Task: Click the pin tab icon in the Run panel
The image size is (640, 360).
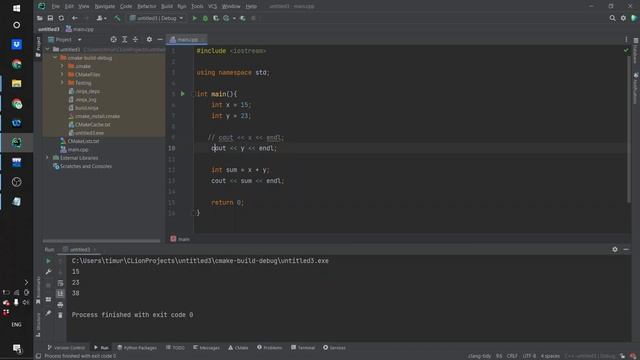Action: [48, 313]
